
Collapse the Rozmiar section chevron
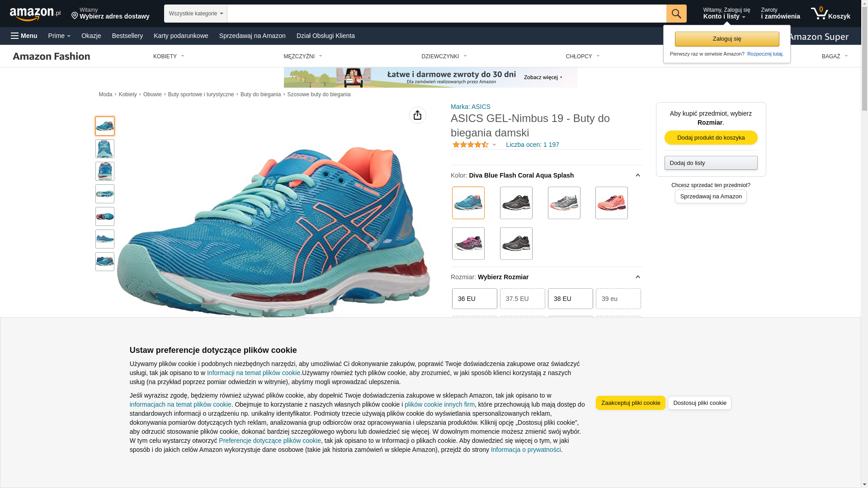click(637, 277)
